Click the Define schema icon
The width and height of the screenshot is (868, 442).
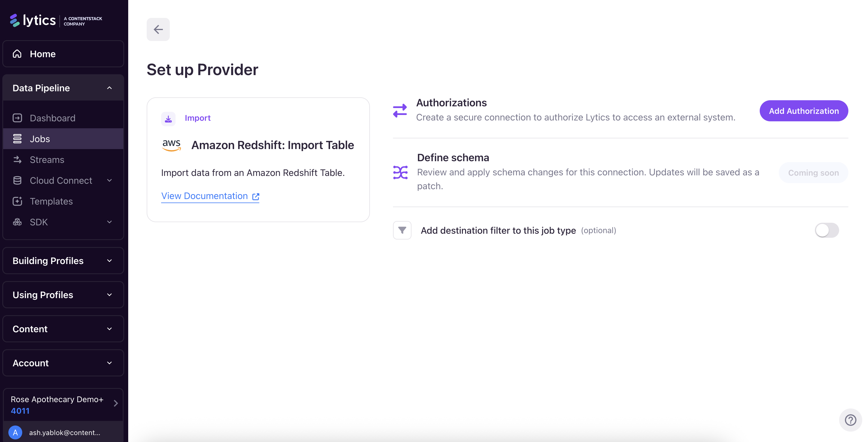(400, 172)
